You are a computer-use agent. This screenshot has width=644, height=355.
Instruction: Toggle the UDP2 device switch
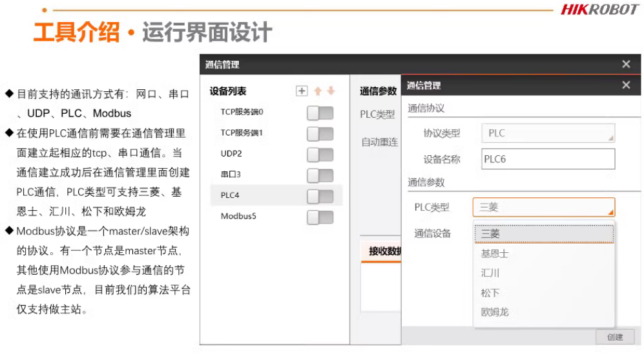click(320, 155)
